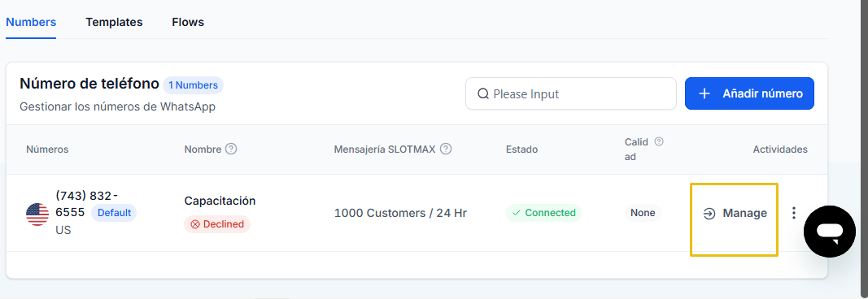Click the help icon beside Nombre
This screenshot has height=299, width=868.
point(231,149)
